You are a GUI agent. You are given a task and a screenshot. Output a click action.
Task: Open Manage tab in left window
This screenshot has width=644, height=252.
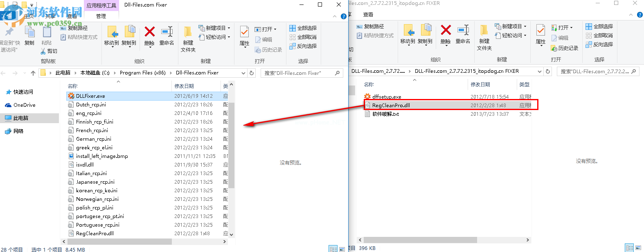(x=101, y=16)
